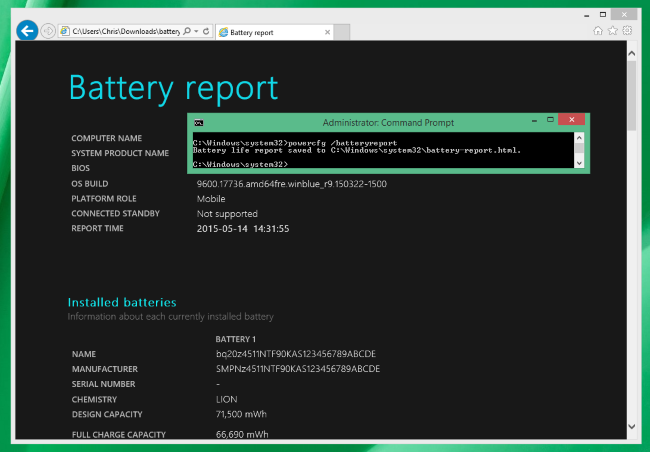The image size is (650, 452).
Task: Click the browser Back arrow button
Action: (x=28, y=31)
